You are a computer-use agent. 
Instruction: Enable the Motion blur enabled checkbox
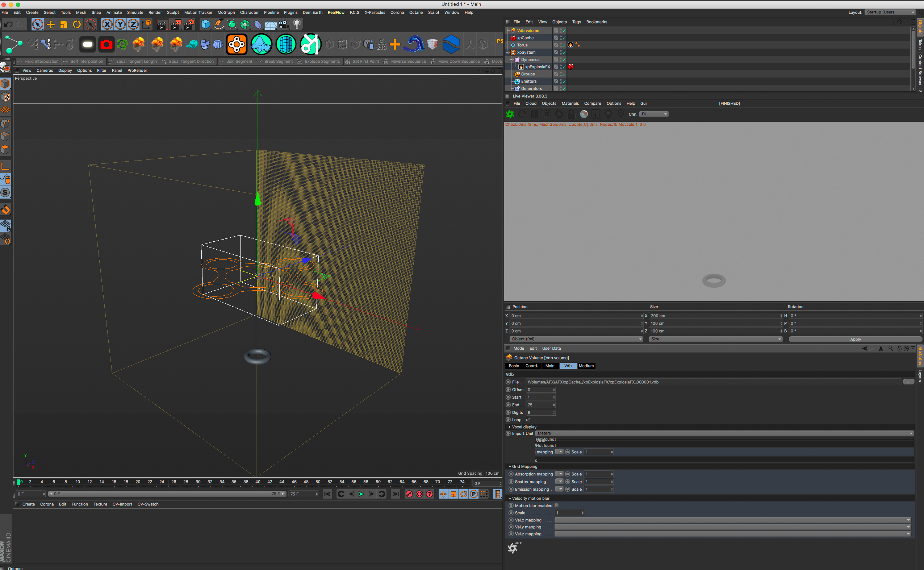[x=557, y=505]
